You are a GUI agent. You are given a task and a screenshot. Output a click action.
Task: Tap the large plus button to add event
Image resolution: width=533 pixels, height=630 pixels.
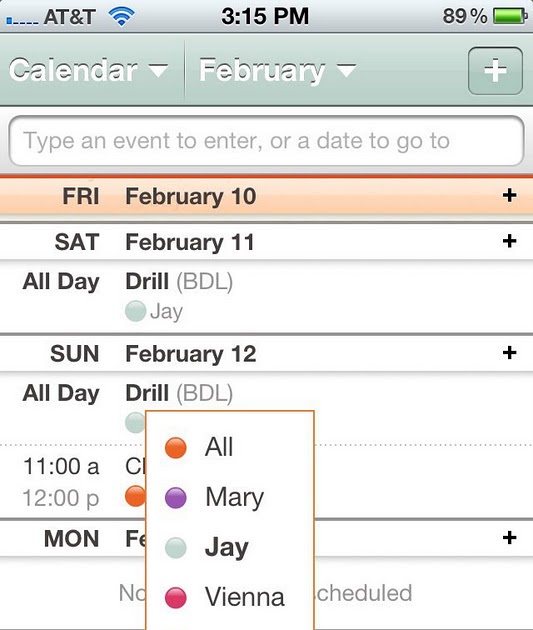click(x=495, y=71)
